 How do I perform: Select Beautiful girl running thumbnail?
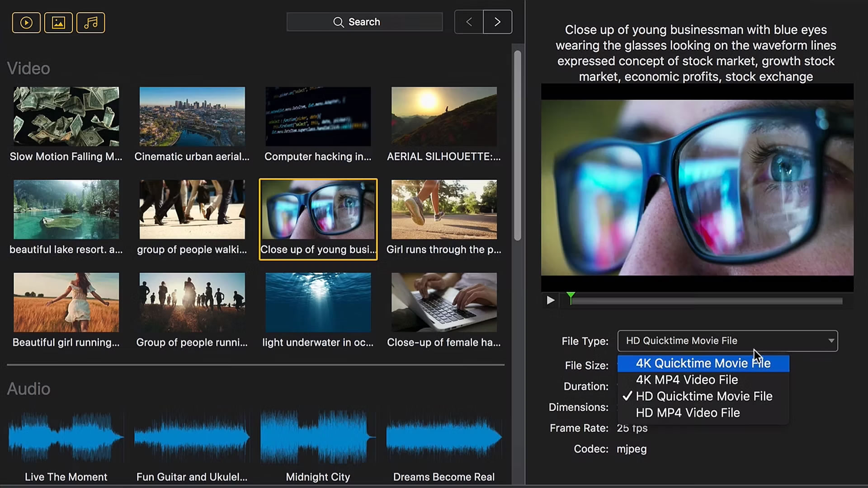(x=66, y=302)
